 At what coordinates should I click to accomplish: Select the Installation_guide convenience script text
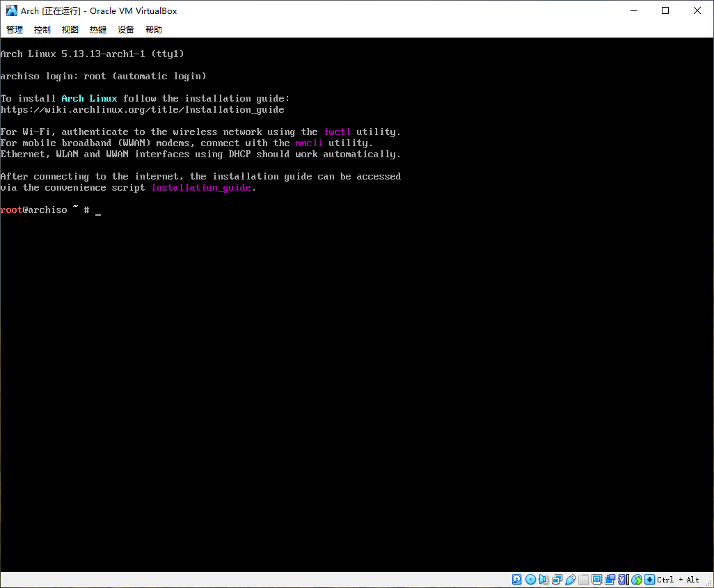point(201,187)
